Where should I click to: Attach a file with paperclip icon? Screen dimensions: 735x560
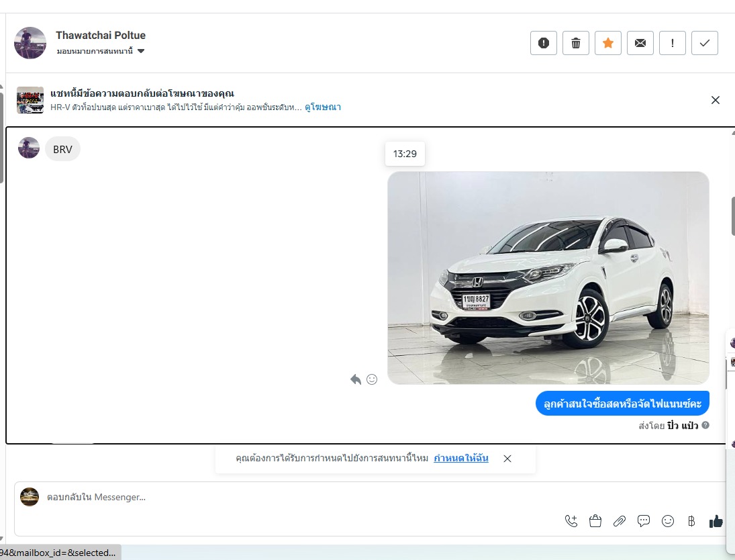(x=620, y=521)
